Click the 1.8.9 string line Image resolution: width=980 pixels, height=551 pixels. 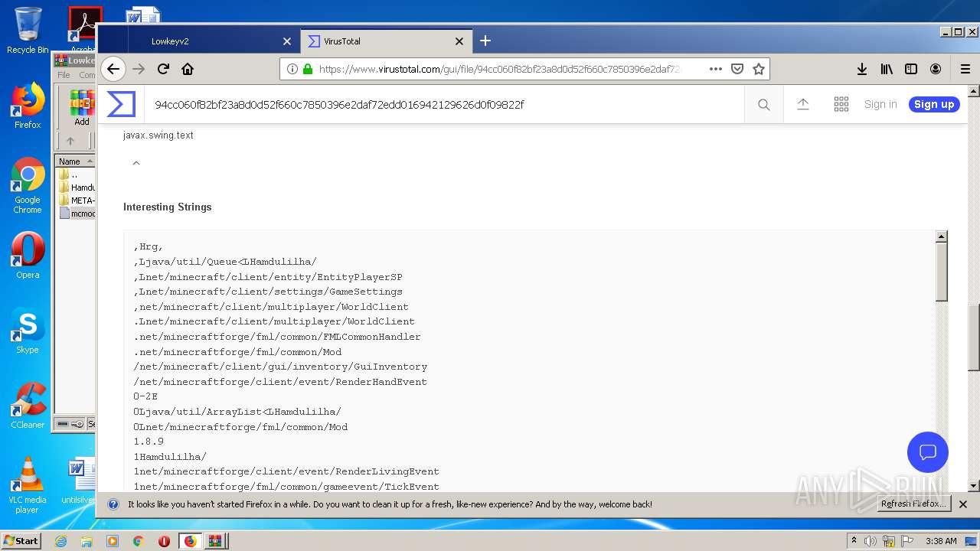coord(149,442)
